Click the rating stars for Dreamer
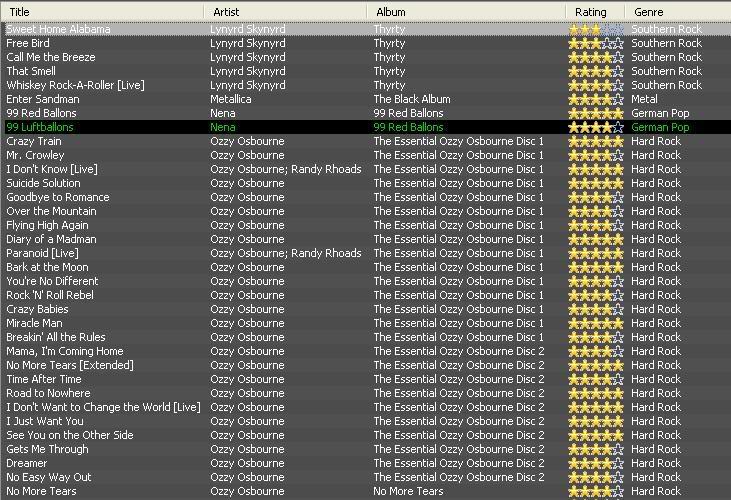This screenshot has height=500, width=731. (x=596, y=463)
